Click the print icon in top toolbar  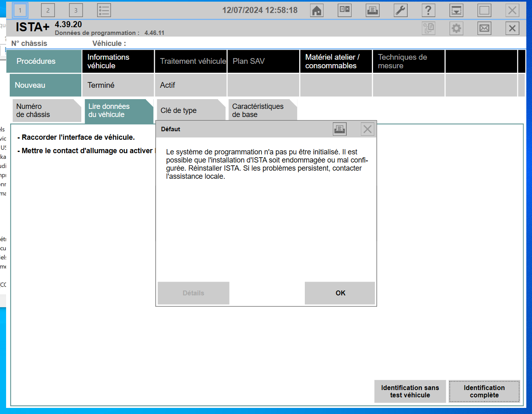coord(373,11)
